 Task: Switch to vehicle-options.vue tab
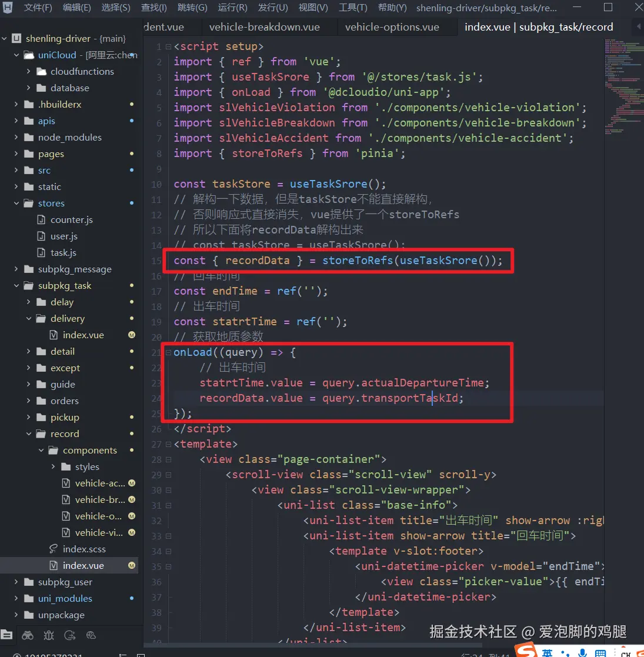(x=392, y=27)
